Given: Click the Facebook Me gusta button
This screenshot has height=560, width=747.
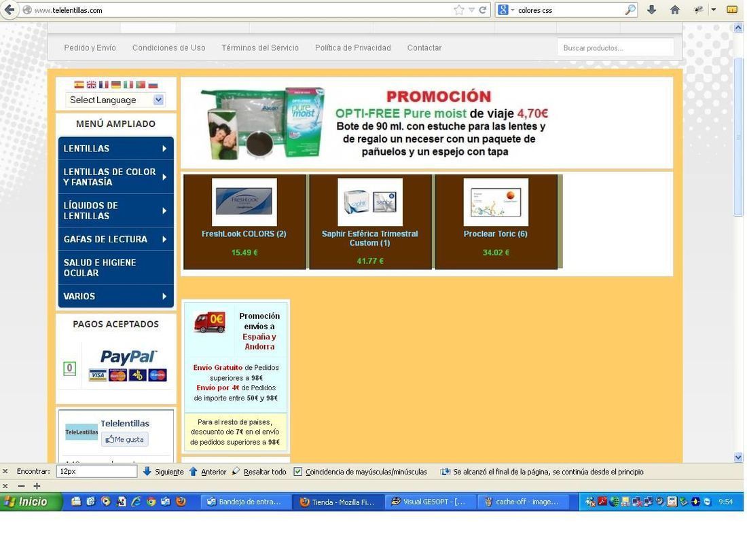Looking at the screenshot, I should [x=125, y=439].
